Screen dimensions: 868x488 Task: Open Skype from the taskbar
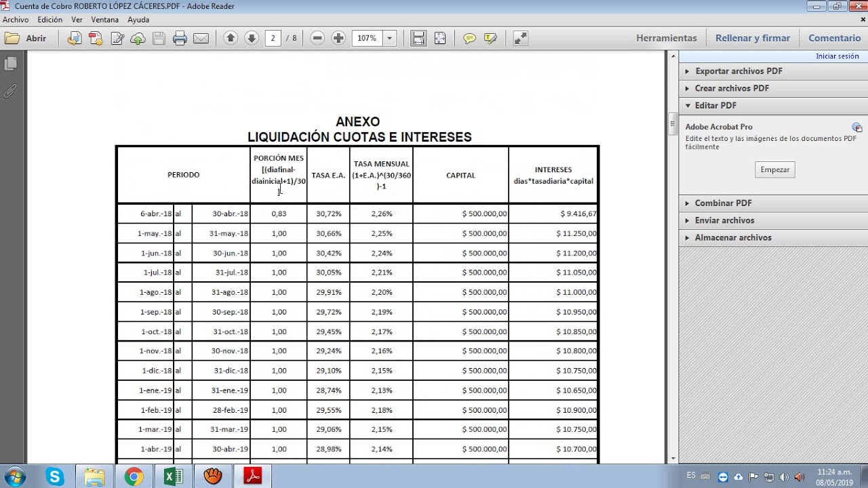[x=55, y=476]
